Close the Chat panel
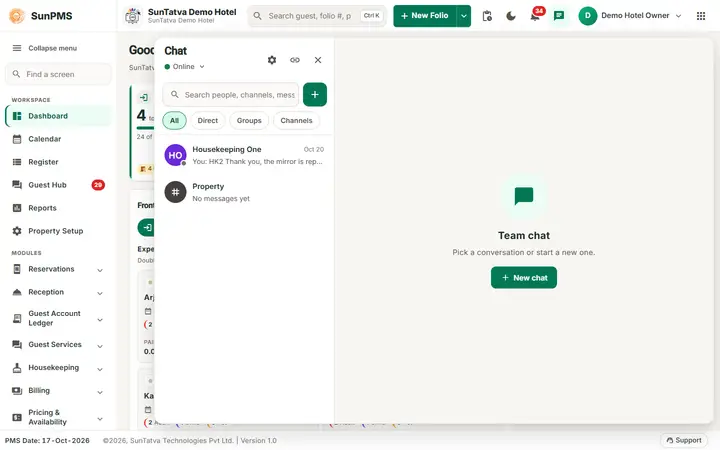The height and width of the screenshot is (450, 720). point(318,60)
